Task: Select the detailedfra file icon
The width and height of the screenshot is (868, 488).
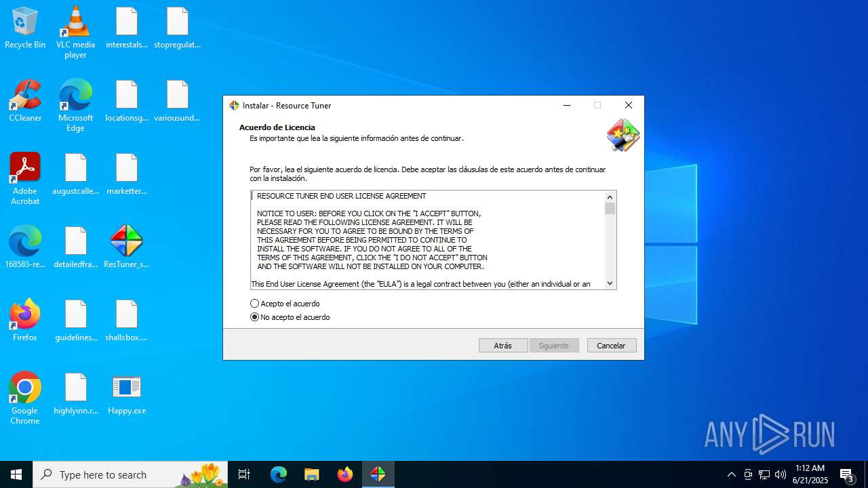Action: (75, 247)
